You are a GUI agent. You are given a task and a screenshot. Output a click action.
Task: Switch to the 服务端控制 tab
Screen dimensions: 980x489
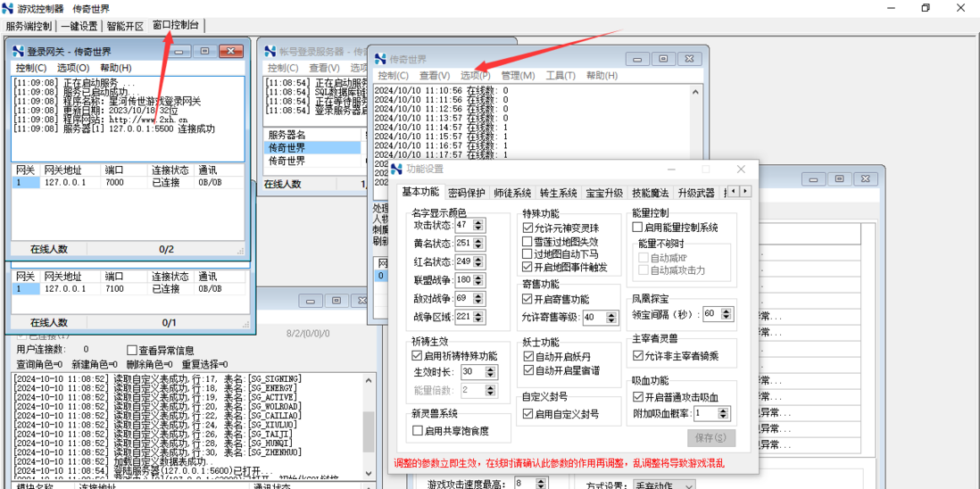pos(29,26)
